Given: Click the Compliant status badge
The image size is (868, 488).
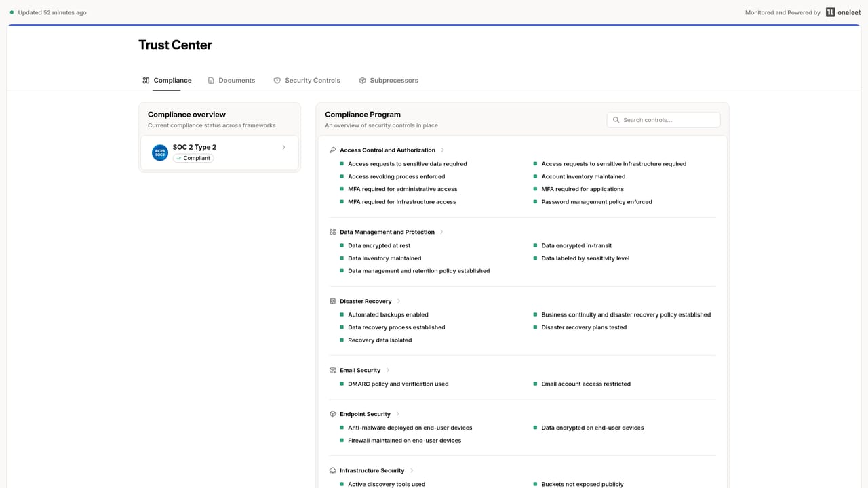Looking at the screenshot, I should click(193, 158).
